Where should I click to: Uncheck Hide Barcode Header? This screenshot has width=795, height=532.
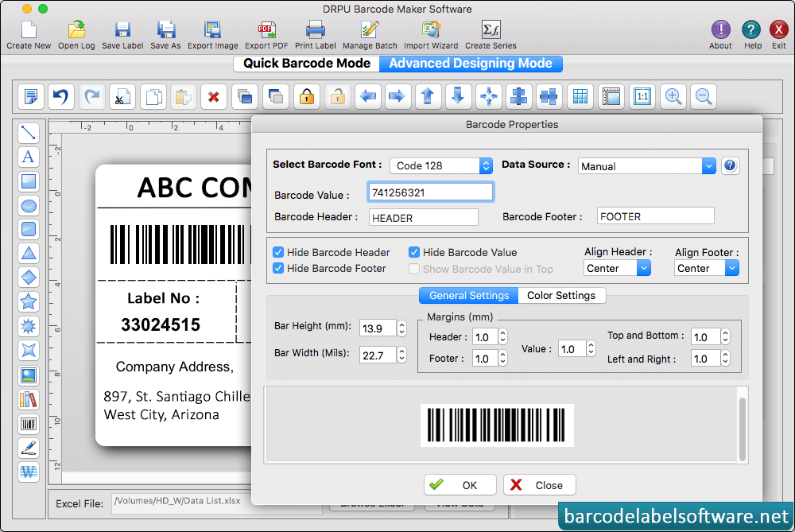click(277, 252)
